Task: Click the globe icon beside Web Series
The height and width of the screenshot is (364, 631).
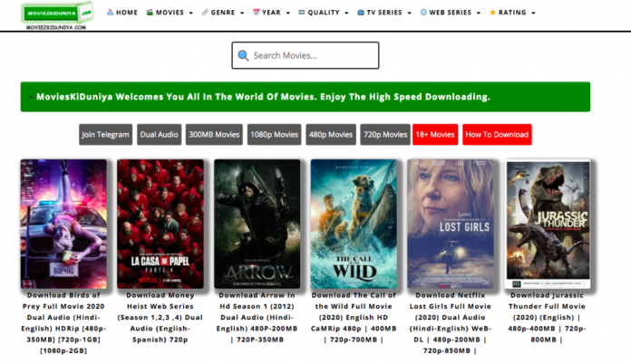Action: [x=423, y=13]
